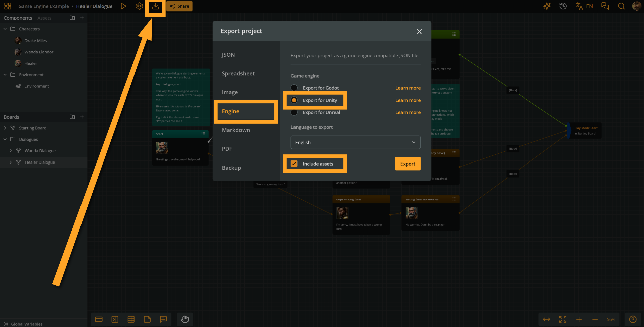
Task: Select the Spreadsheet export tab
Action: coord(238,73)
